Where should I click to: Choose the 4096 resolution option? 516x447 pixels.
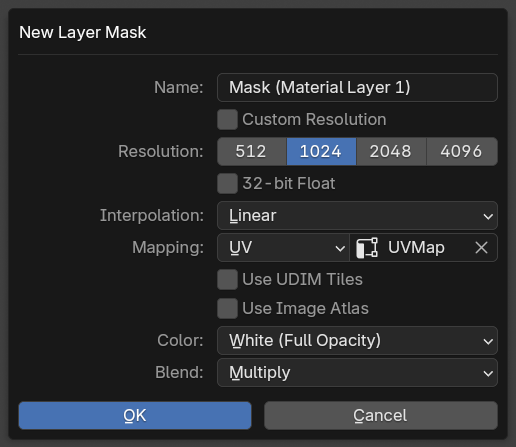pyautogui.click(x=462, y=151)
